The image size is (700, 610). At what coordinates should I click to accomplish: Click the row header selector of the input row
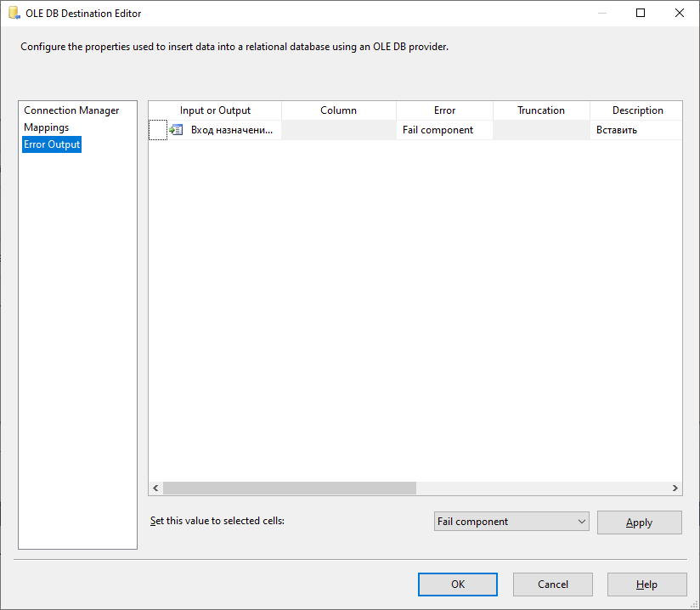coord(157,129)
